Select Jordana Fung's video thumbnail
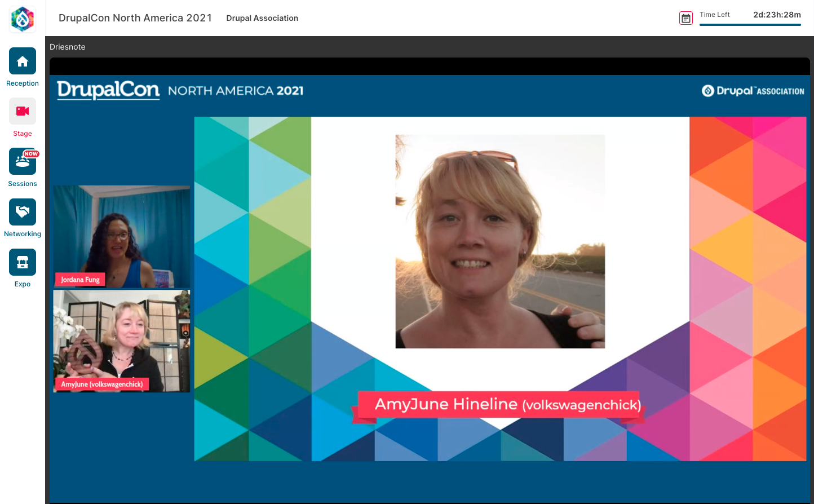The height and width of the screenshot is (504, 814). (x=121, y=236)
